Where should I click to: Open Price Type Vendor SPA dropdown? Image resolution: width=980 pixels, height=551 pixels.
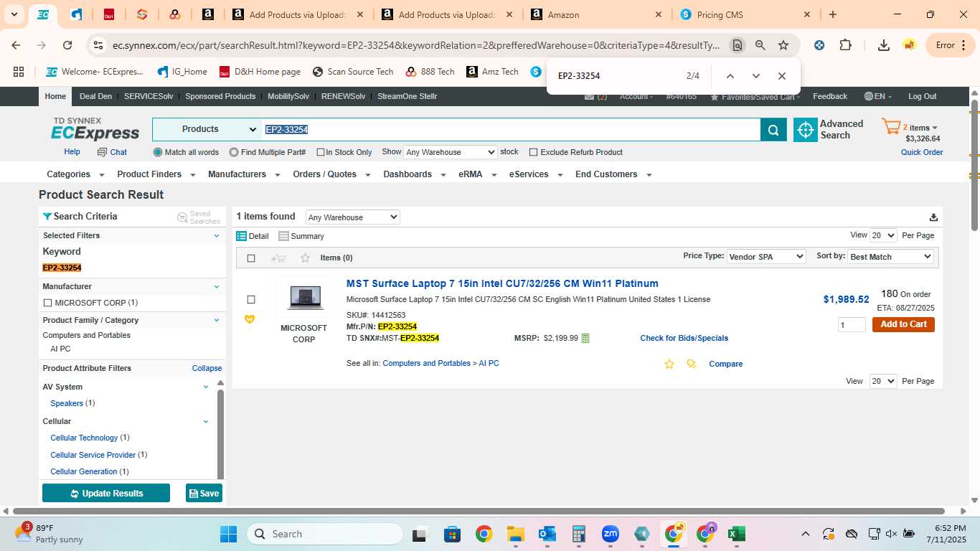[766, 257]
